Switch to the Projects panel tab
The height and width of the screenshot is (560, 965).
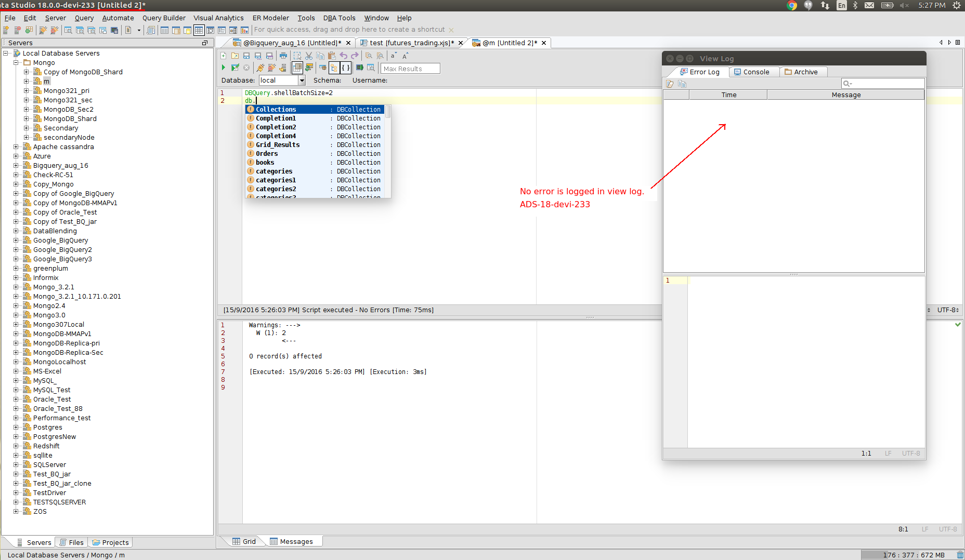pos(110,542)
